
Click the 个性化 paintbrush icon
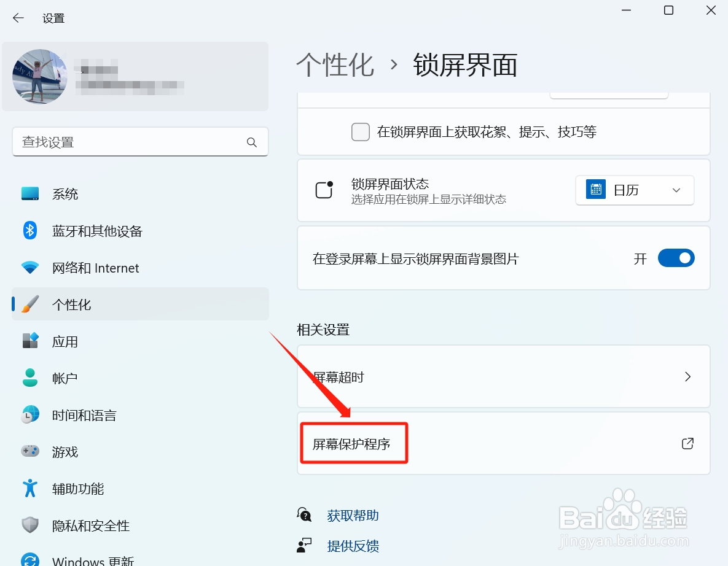click(29, 304)
